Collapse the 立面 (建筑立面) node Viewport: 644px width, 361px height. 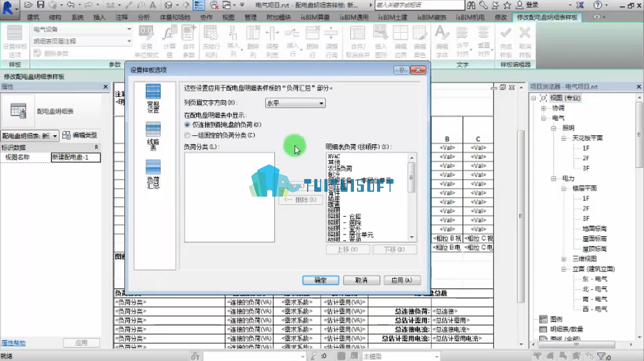coord(564,269)
